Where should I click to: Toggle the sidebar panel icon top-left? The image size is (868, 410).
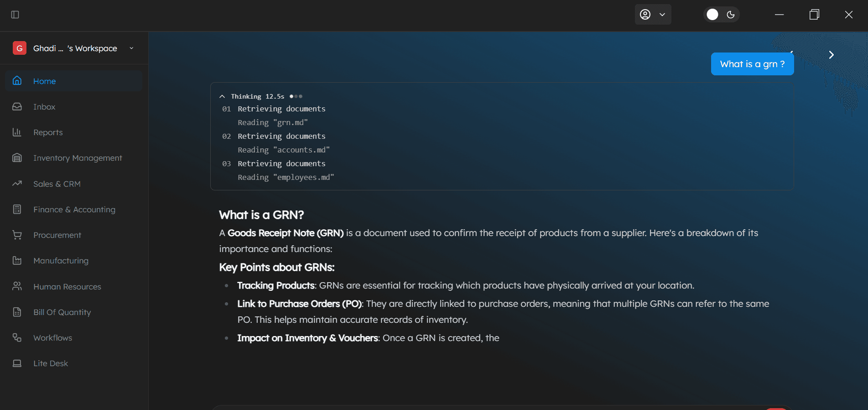pos(15,15)
